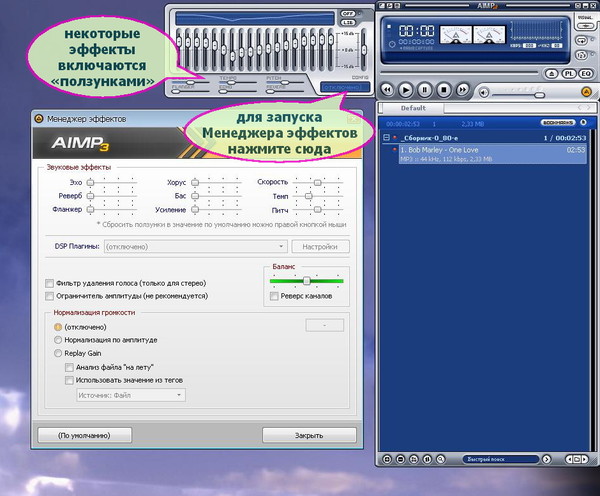Select the (отключено) normalization radio button

pyautogui.click(x=58, y=327)
